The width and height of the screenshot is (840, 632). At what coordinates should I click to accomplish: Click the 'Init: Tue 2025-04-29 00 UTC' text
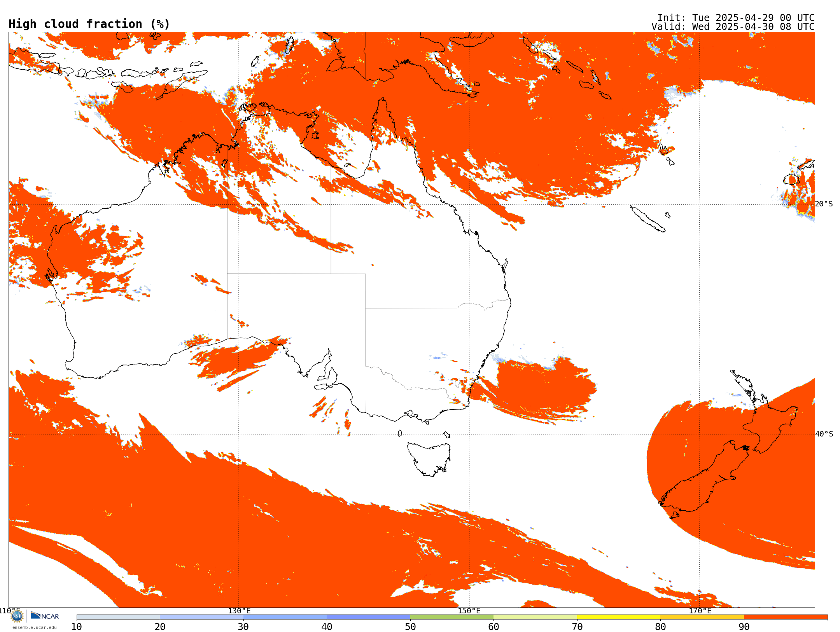736,18
